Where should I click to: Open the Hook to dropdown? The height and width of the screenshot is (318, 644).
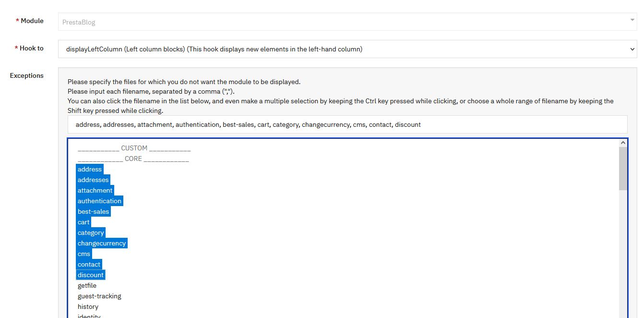tap(347, 49)
